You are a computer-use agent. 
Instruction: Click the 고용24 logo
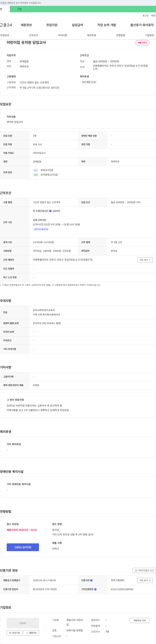point(6,25)
